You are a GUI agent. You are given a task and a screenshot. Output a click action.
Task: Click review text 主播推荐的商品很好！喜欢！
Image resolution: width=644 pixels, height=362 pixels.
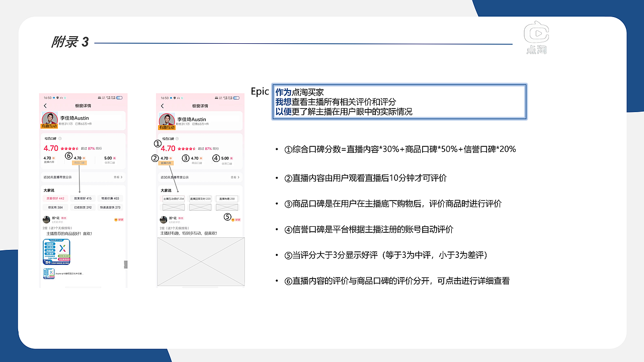coord(69,234)
